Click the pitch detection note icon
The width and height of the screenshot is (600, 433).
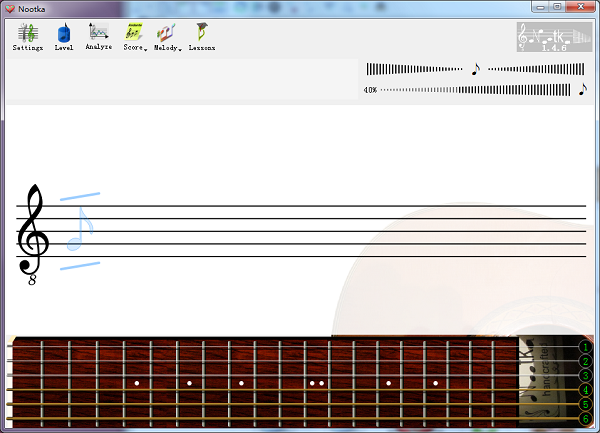[x=476, y=69]
